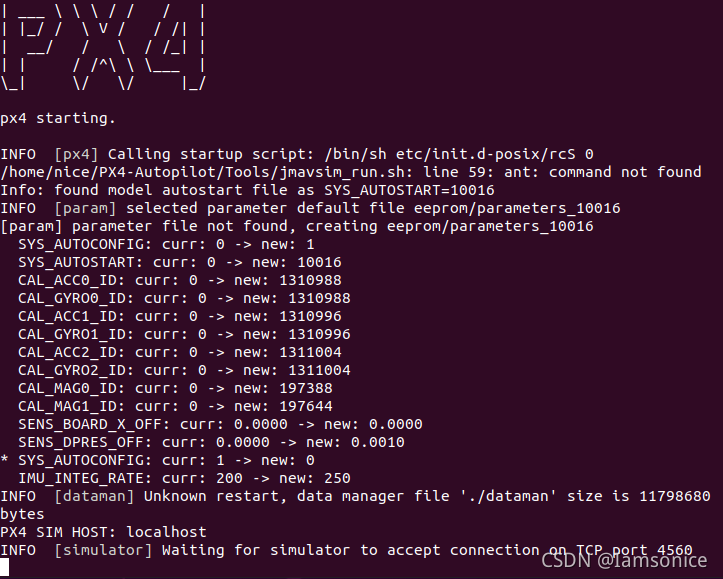
Task: Click the CAL_MAG0_ID value 197388
Action: [x=306, y=388]
